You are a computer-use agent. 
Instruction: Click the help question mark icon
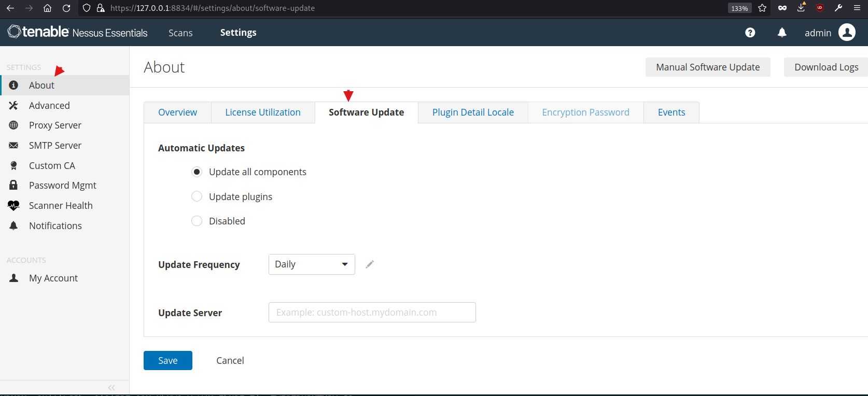coord(750,33)
